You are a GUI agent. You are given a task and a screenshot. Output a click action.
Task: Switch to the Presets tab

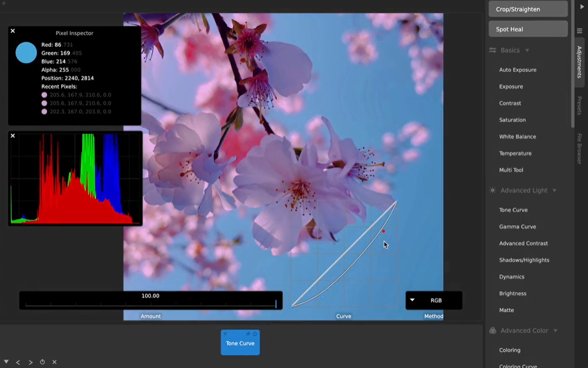(580, 106)
